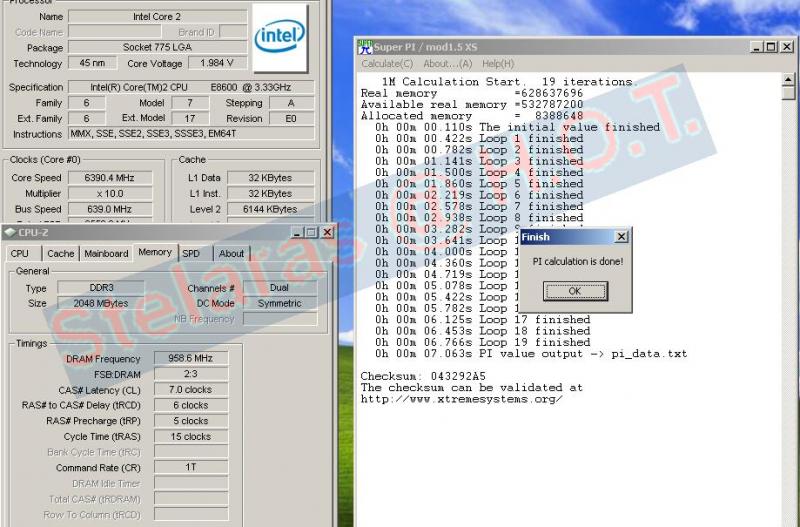Click the Bus Speed value 639.0 MHz

pyautogui.click(x=110, y=209)
